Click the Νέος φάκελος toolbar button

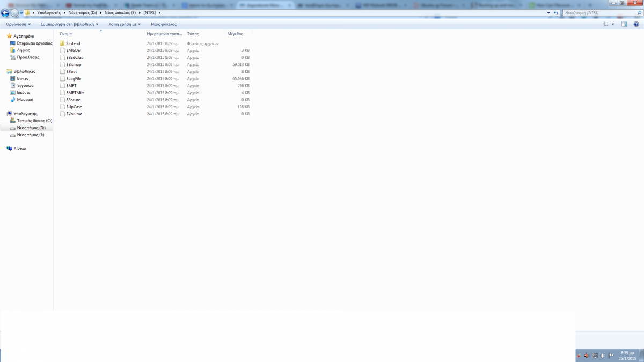164,24
